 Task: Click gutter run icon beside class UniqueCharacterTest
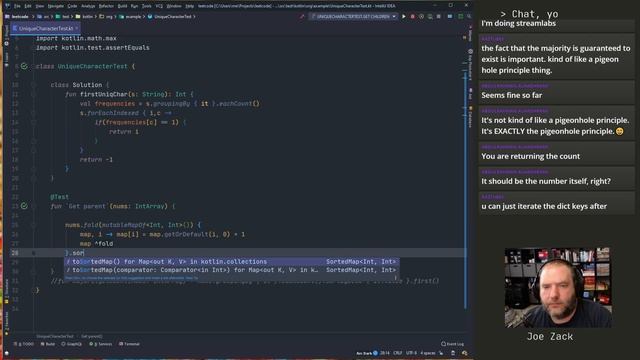24,66
